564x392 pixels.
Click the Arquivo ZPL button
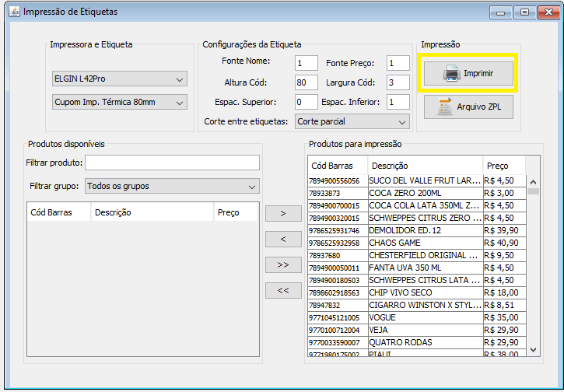point(468,107)
